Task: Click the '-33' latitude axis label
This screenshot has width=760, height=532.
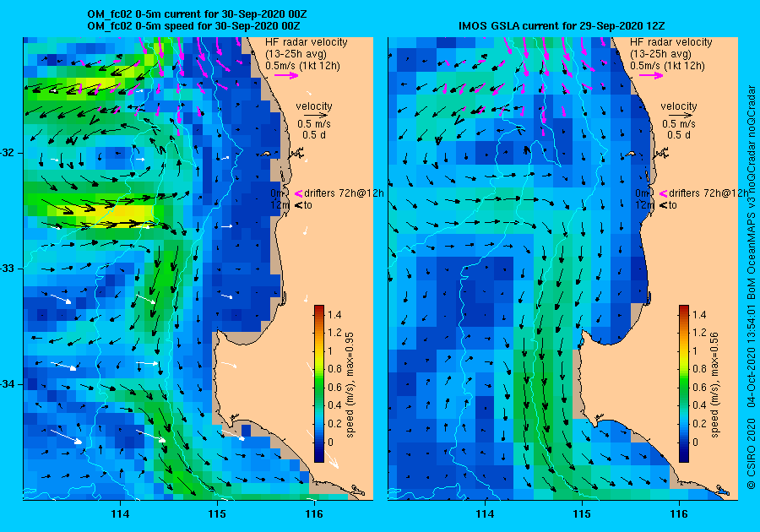Action: pyautogui.click(x=8, y=269)
